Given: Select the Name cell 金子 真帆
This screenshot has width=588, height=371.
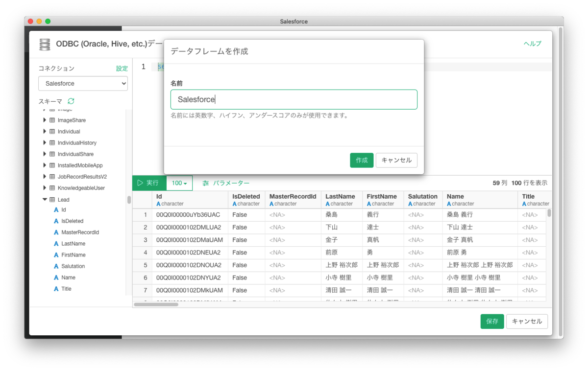Looking at the screenshot, I should (x=480, y=240).
